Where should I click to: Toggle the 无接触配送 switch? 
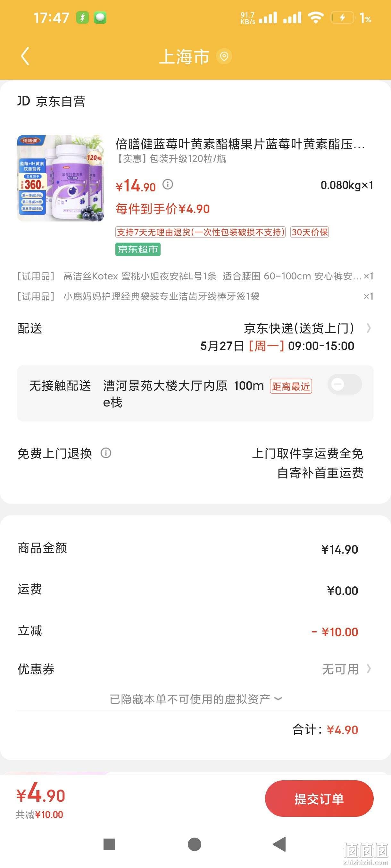(x=345, y=384)
